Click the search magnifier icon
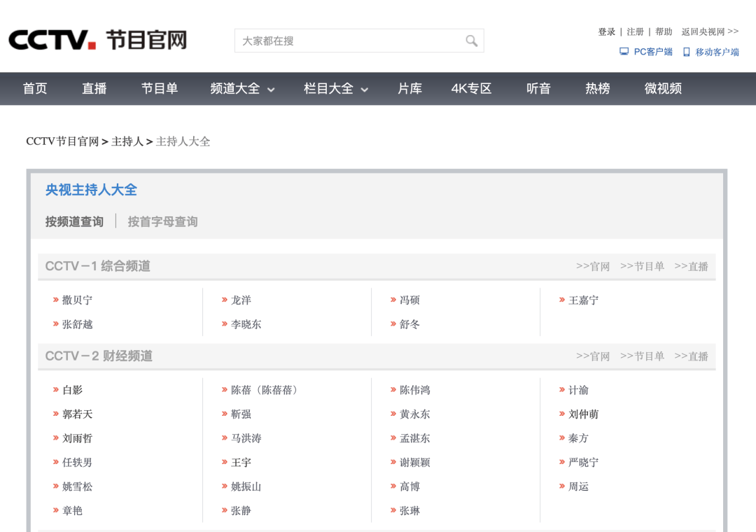The width and height of the screenshot is (756, 532). 471,41
